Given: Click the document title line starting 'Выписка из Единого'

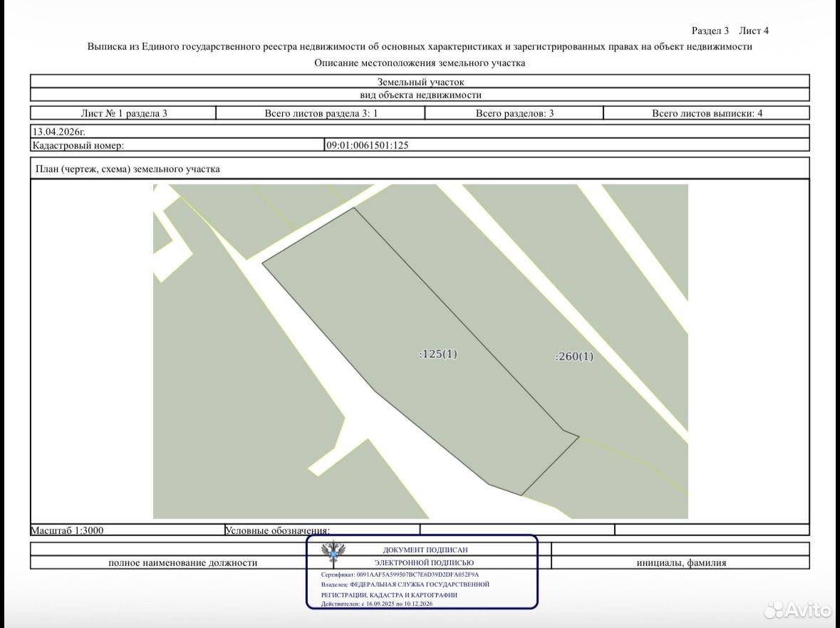Looking at the screenshot, I should pos(420,46).
